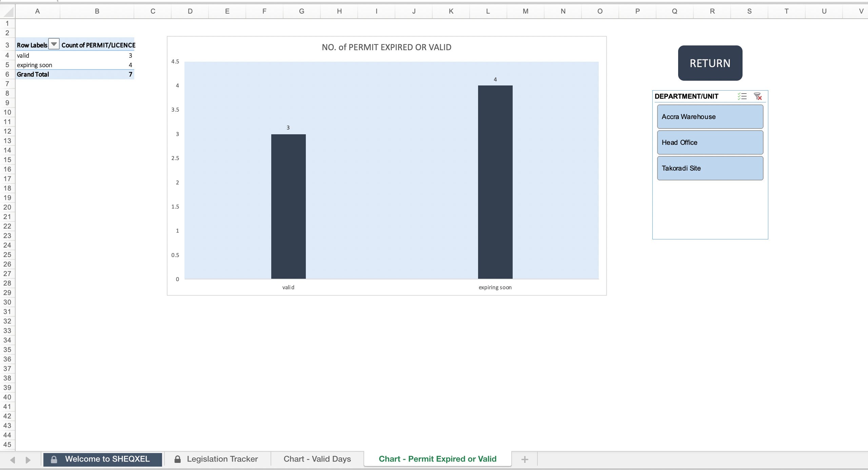Add a new sheet with the plus icon
868x470 pixels.
(524, 459)
